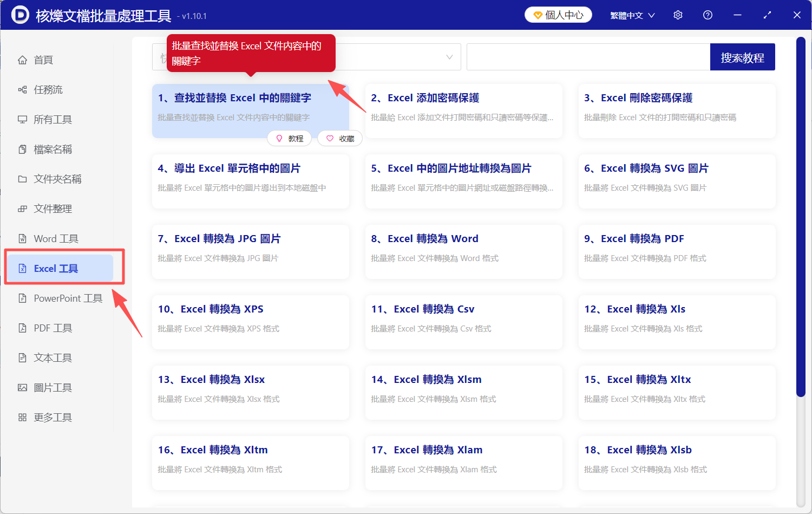Open the PDF 工具 sidebar icon
The height and width of the screenshot is (514, 812).
click(x=22, y=328)
